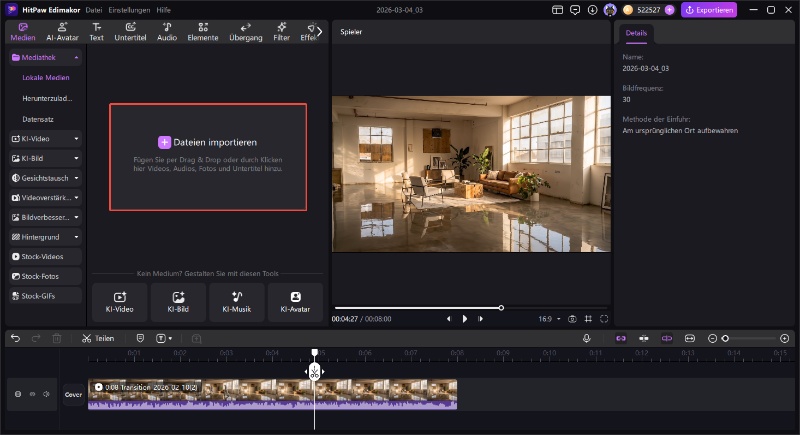
Task: Click the Exportieren button
Action: [x=709, y=10]
